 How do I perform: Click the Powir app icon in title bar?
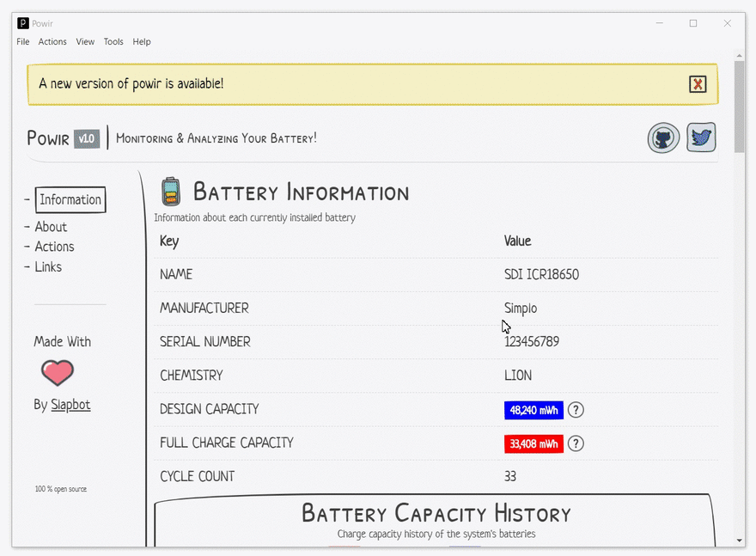22,23
